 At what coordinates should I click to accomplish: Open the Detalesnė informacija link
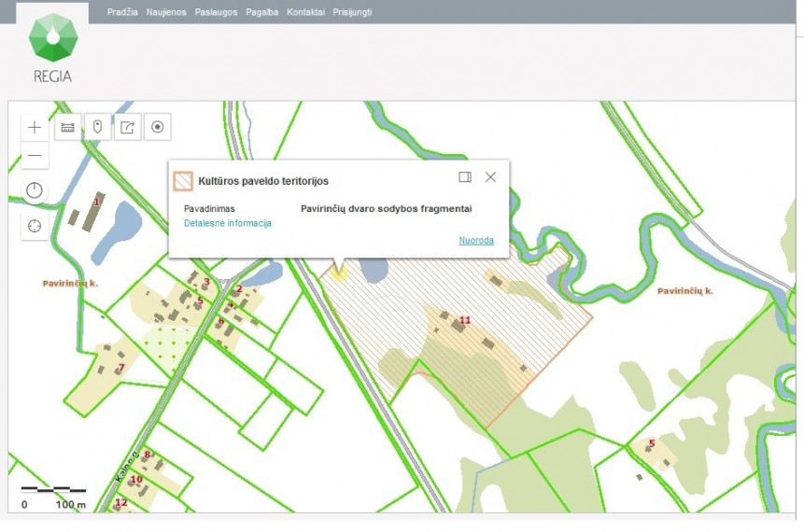click(x=228, y=223)
